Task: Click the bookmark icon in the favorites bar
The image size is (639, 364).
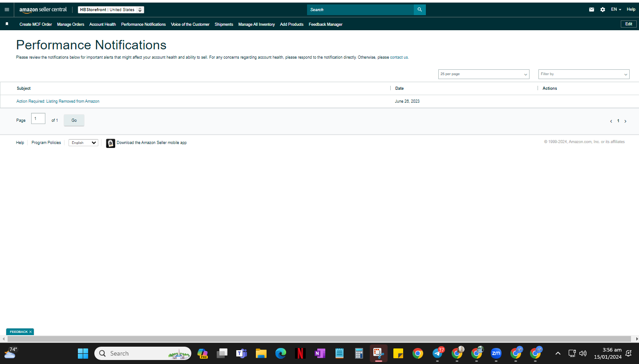Action: point(7,24)
